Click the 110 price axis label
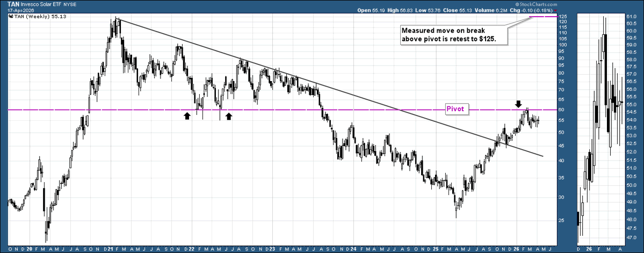The image size is (644, 253). [x=563, y=32]
